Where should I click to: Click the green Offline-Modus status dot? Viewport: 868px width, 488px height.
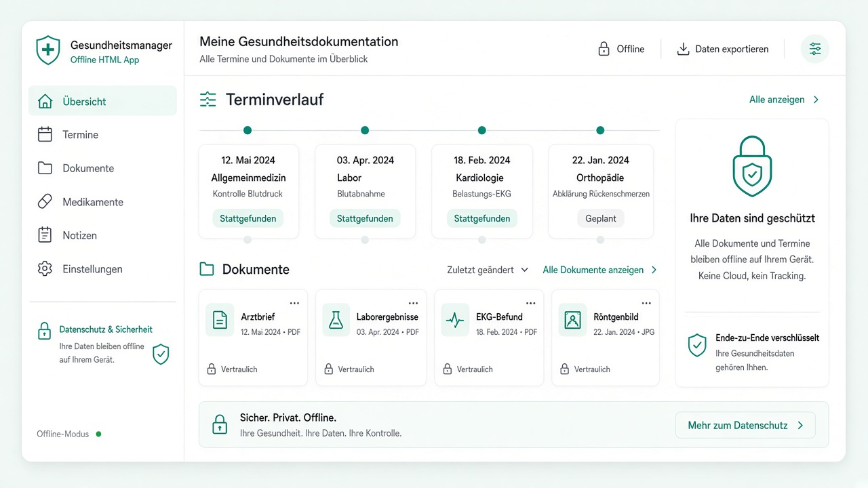pos(98,434)
